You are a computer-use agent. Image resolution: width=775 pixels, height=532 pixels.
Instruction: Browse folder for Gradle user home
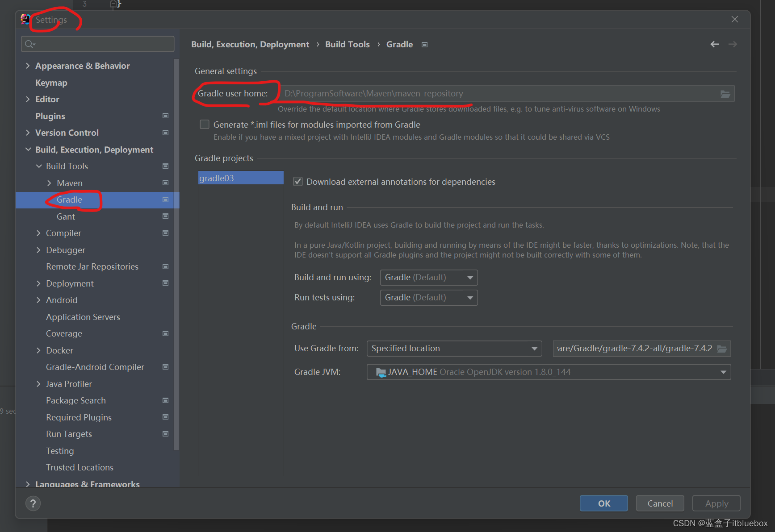(x=725, y=94)
